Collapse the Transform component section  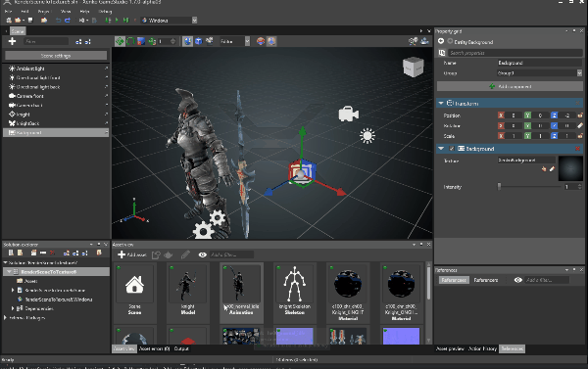click(441, 103)
